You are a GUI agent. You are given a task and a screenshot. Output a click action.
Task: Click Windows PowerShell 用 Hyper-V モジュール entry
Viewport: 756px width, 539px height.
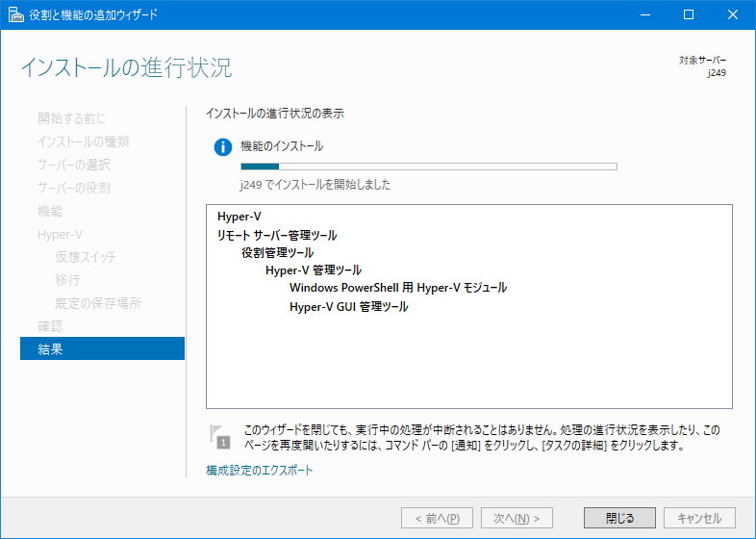(397, 288)
